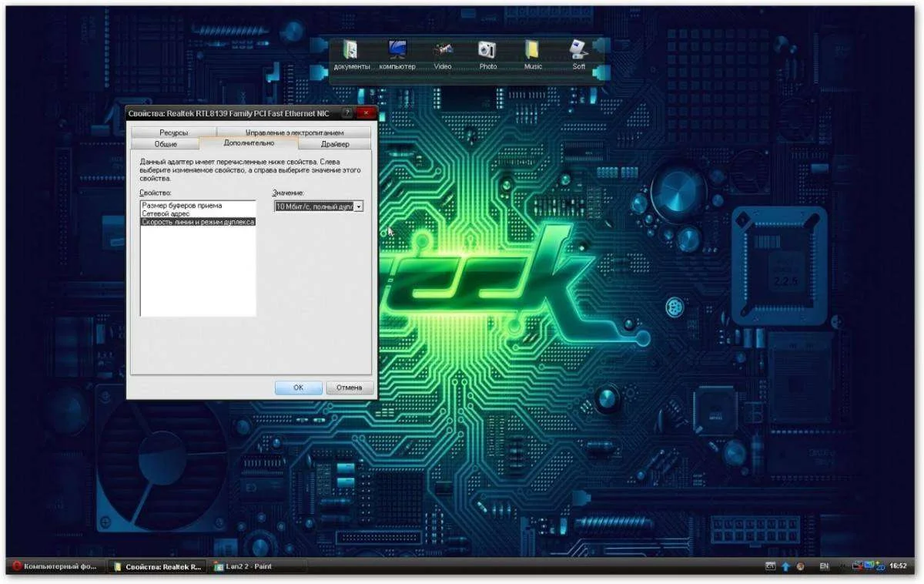Image resolution: width=924 pixels, height=584 pixels.
Task: Click the keyboard-like tray icon left of blue arrow
Action: click(x=770, y=566)
